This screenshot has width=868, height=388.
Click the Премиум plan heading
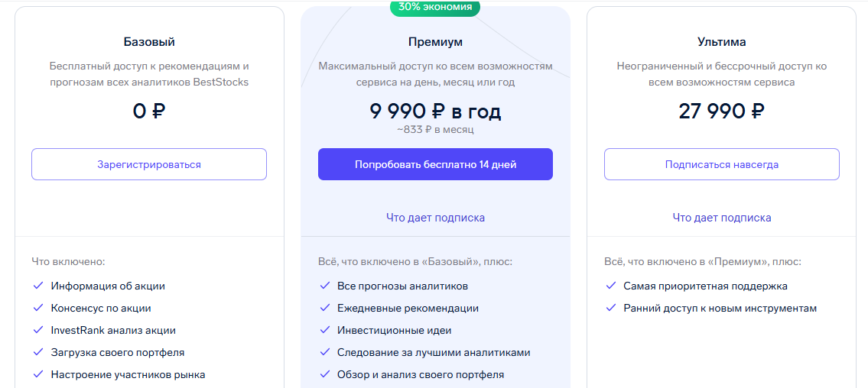coord(435,42)
